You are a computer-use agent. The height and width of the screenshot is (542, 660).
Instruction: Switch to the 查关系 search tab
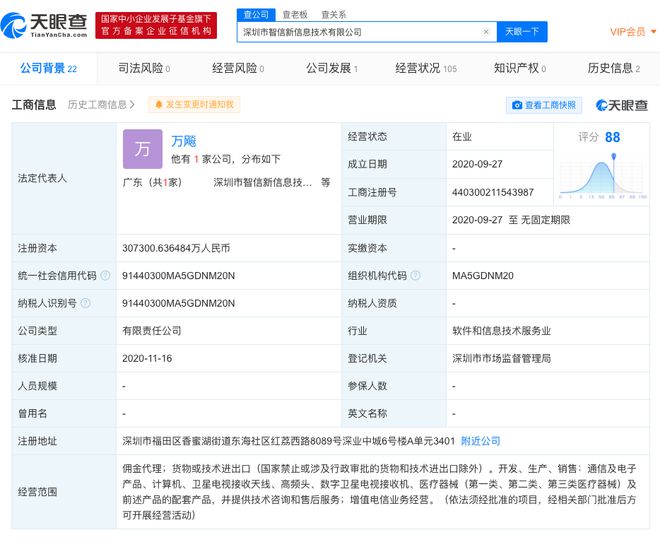[333, 14]
